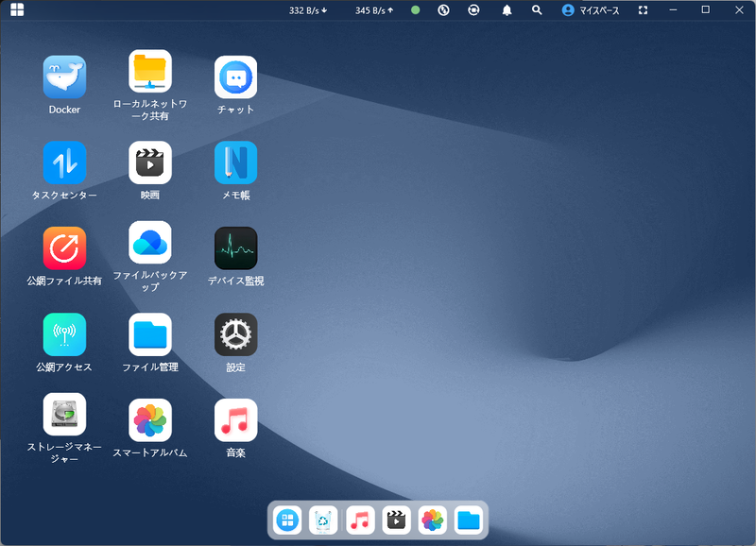Open タスクセンター app

click(x=64, y=162)
